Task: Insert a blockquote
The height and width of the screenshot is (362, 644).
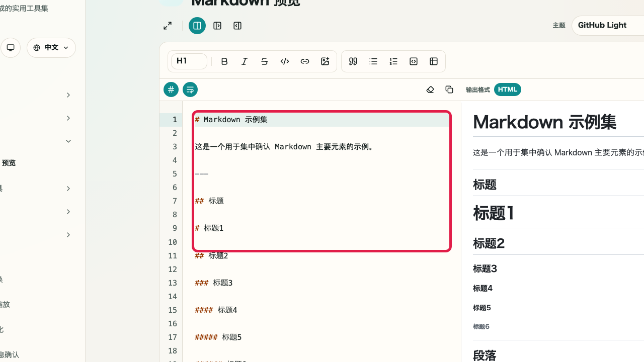Action: coord(353,61)
